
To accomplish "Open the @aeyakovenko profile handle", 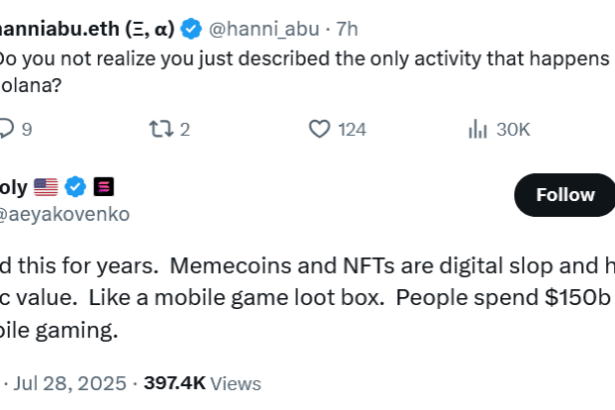I will [65, 214].
